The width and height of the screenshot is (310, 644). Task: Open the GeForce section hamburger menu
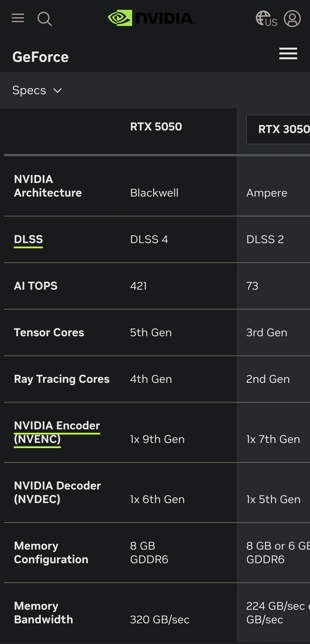coord(288,53)
